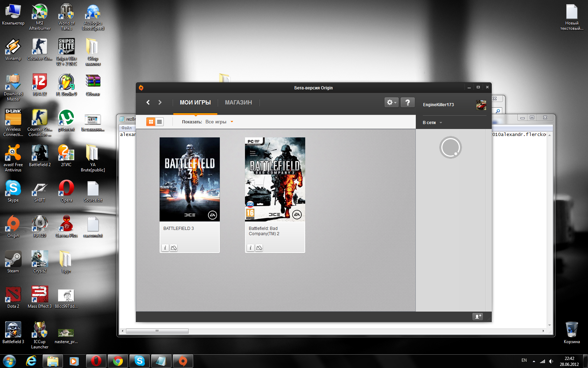Click the Bad Company 2 cover art

[275, 179]
